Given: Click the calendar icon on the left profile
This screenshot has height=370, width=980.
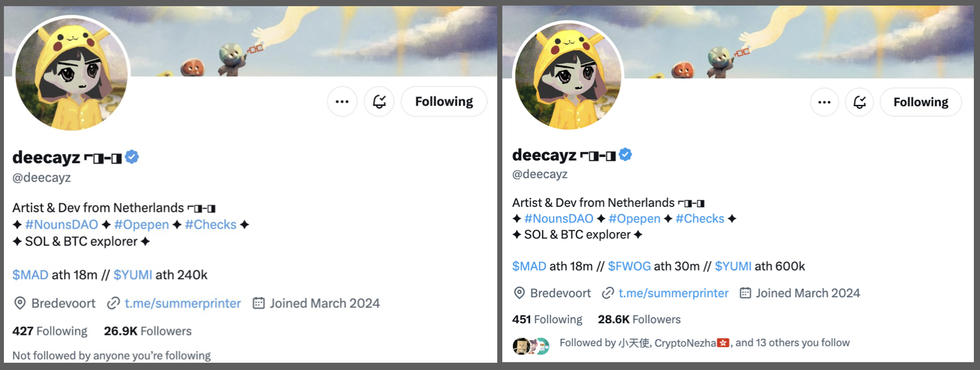Looking at the screenshot, I should (258, 303).
